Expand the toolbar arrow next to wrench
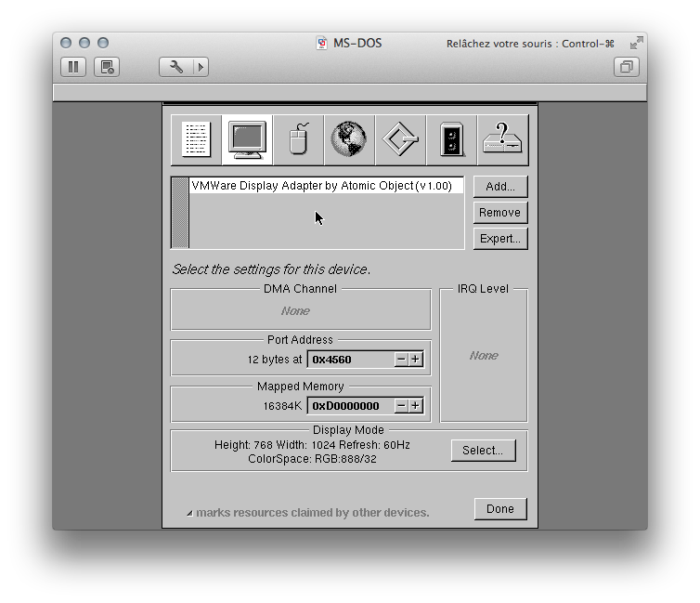Screen dimensions: 700x603 [x=201, y=67]
